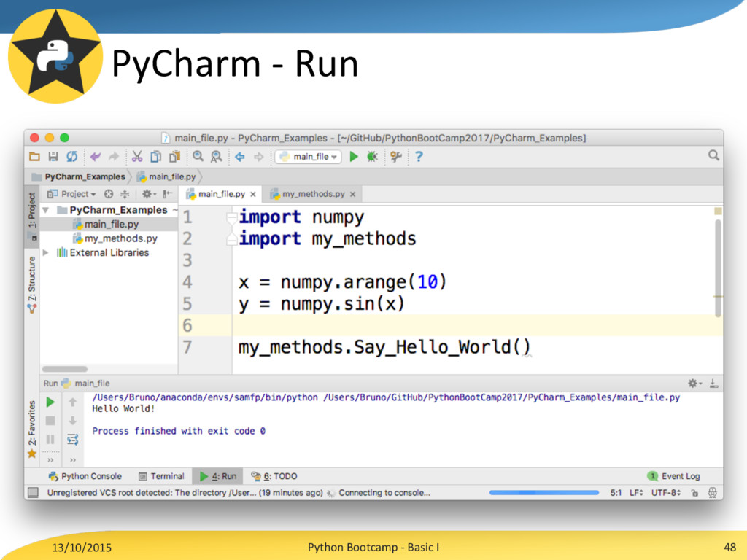Switch to the main_file.py editor tab
The width and height of the screenshot is (747, 560).
pyautogui.click(x=221, y=194)
